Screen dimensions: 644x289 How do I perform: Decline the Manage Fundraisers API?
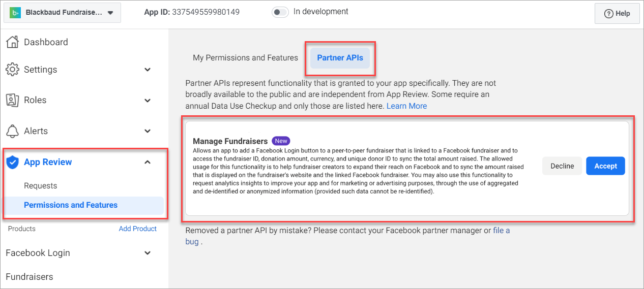[562, 166]
